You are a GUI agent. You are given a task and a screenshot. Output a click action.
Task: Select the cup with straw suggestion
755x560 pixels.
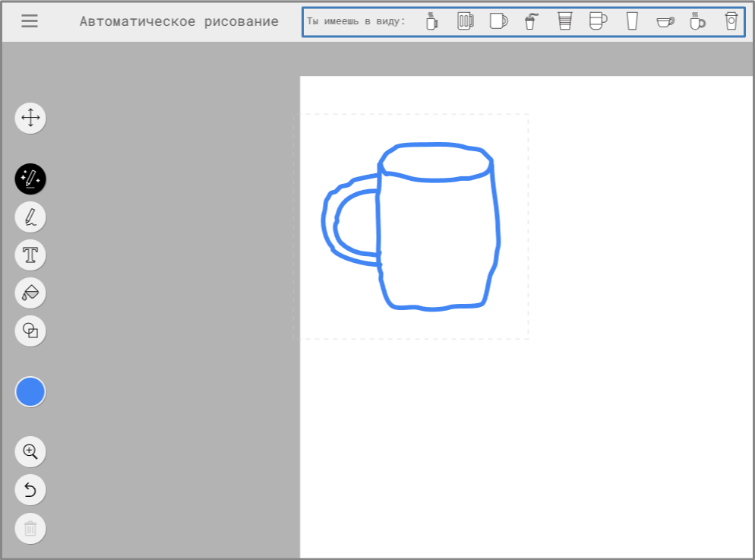click(531, 21)
